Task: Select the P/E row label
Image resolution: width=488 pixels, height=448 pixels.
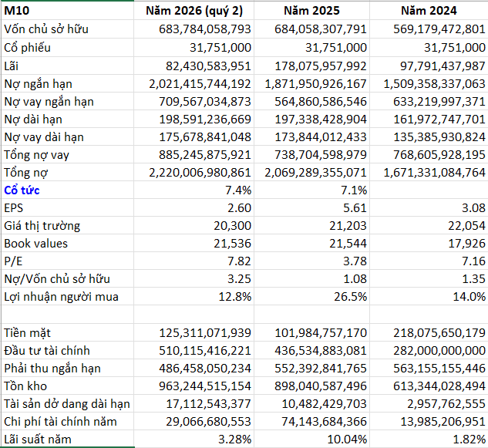Action: (68, 261)
